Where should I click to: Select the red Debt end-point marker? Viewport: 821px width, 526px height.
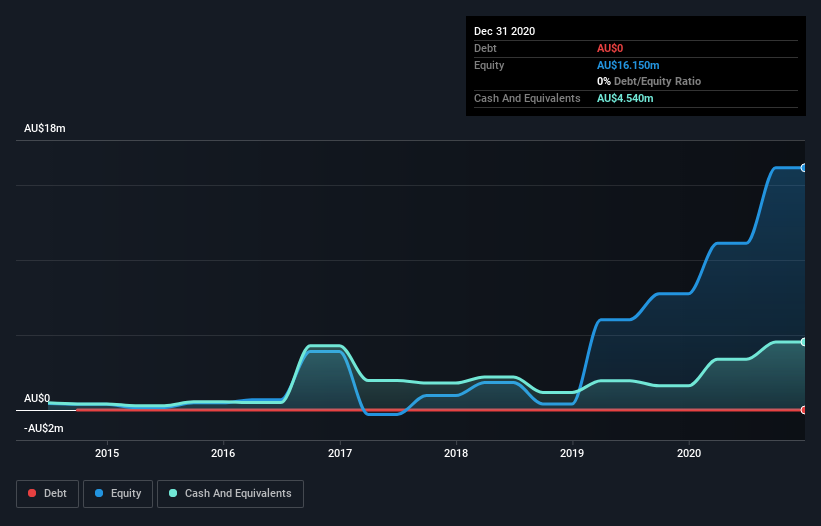pyautogui.click(x=803, y=410)
